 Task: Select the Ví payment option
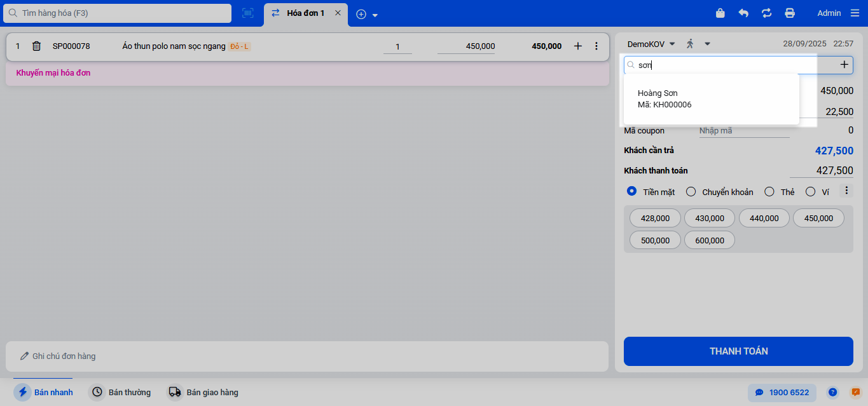point(817,191)
